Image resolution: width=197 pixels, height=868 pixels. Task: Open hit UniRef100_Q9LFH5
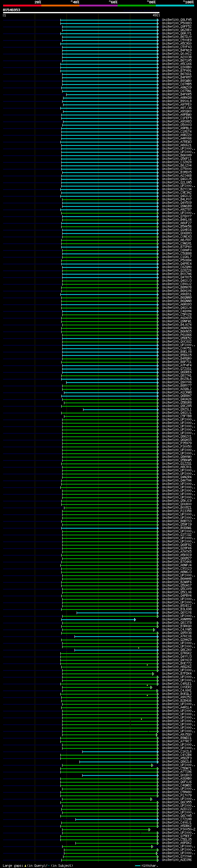point(177,20)
